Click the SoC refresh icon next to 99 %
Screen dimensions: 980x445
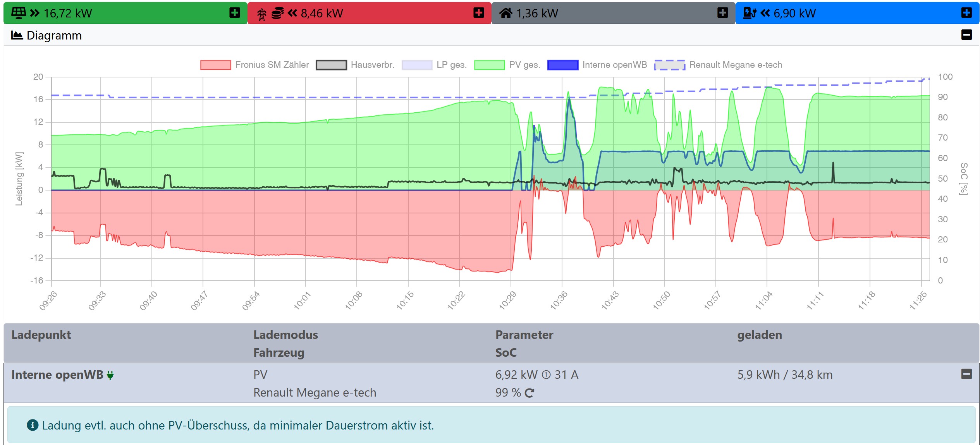529,393
